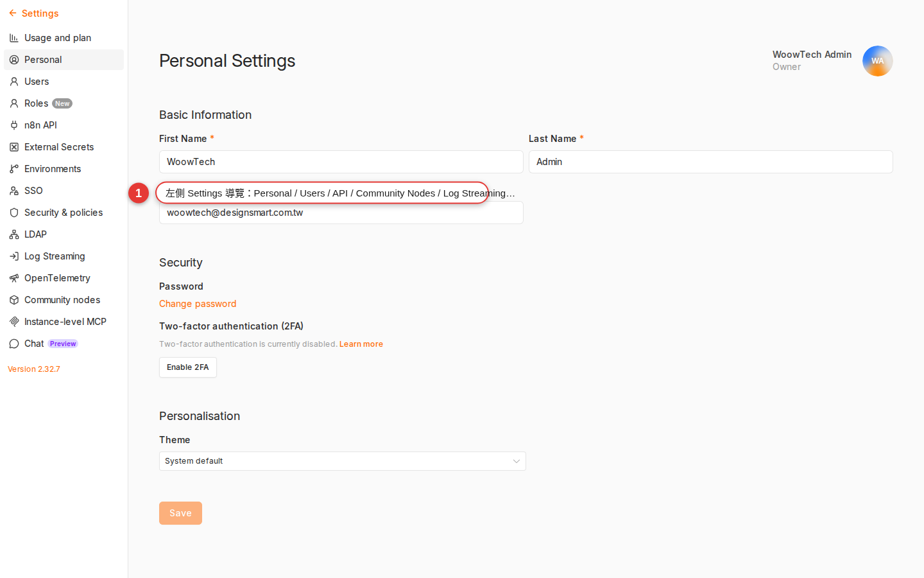Click the Personal Settings heading
924x578 pixels.
pyautogui.click(x=227, y=61)
